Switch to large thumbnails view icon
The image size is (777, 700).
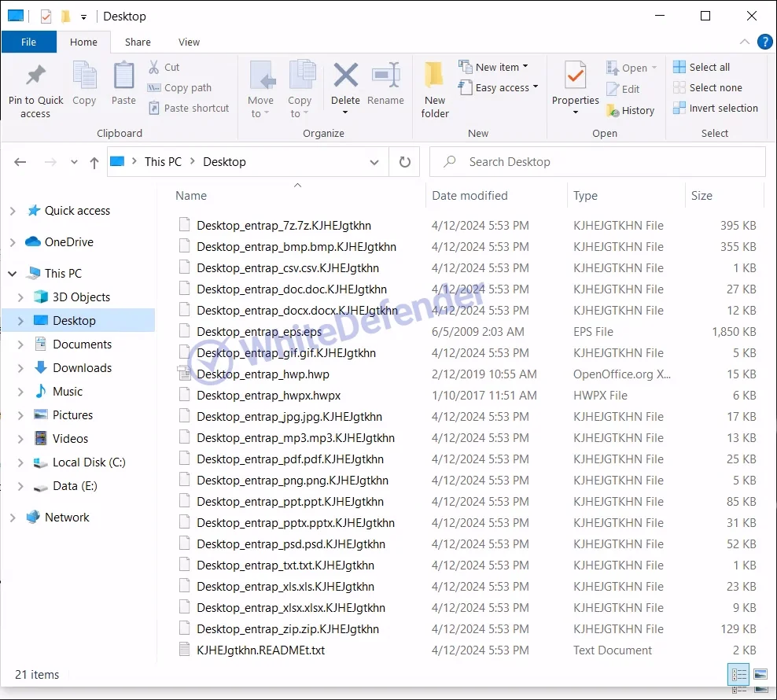tap(760, 674)
